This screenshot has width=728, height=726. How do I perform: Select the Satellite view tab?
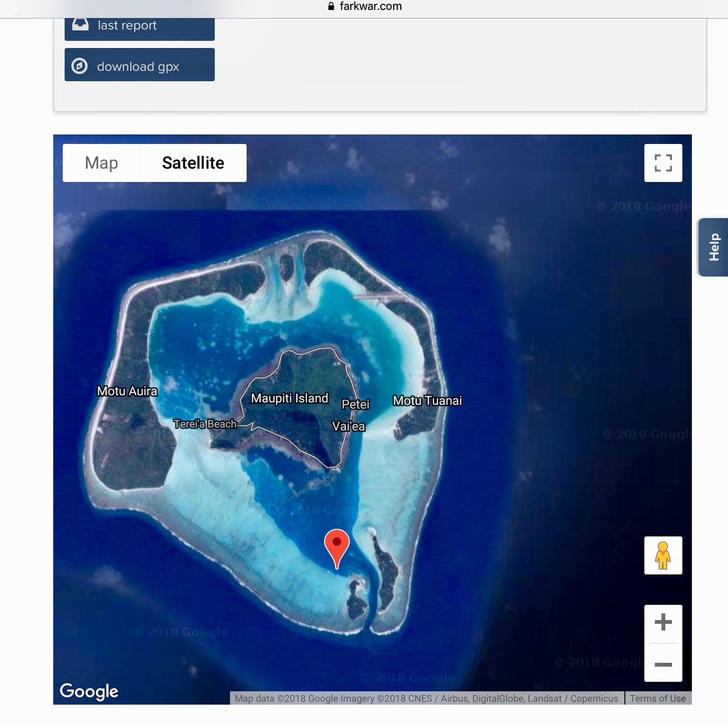[x=193, y=163]
